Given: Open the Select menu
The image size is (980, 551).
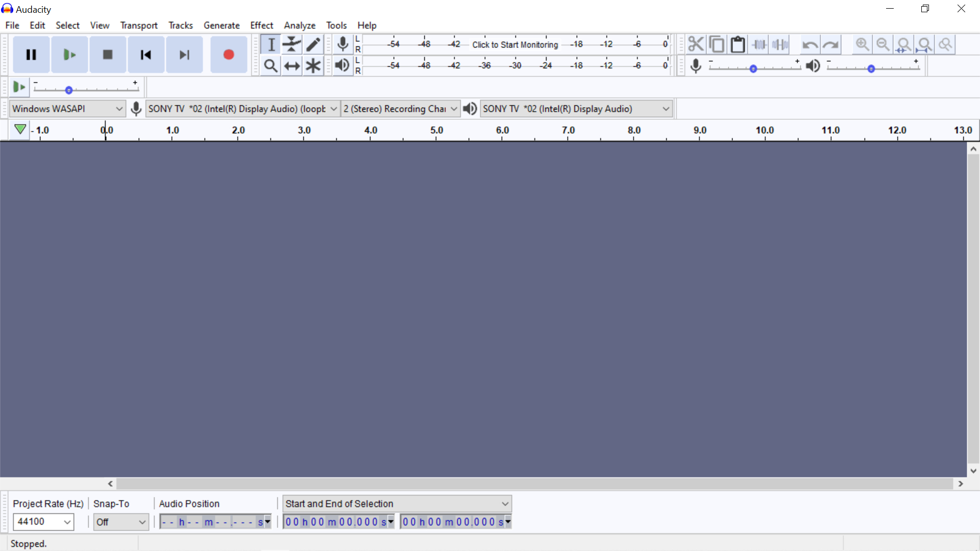Looking at the screenshot, I should pos(67,25).
